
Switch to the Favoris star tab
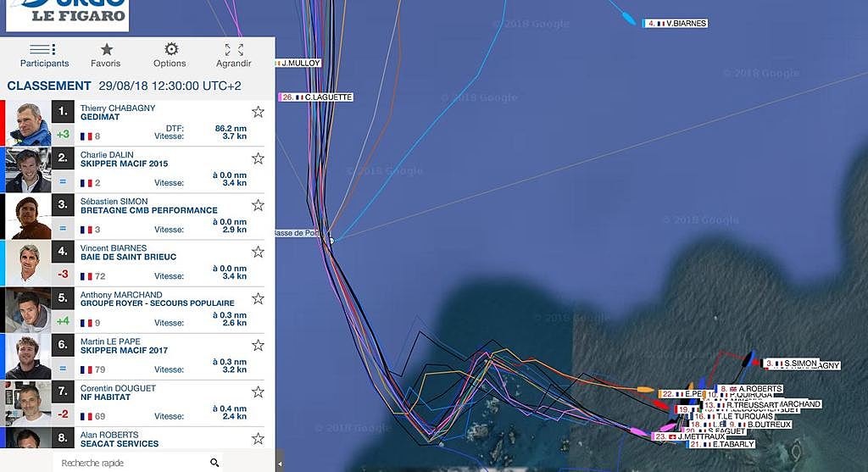(106, 55)
